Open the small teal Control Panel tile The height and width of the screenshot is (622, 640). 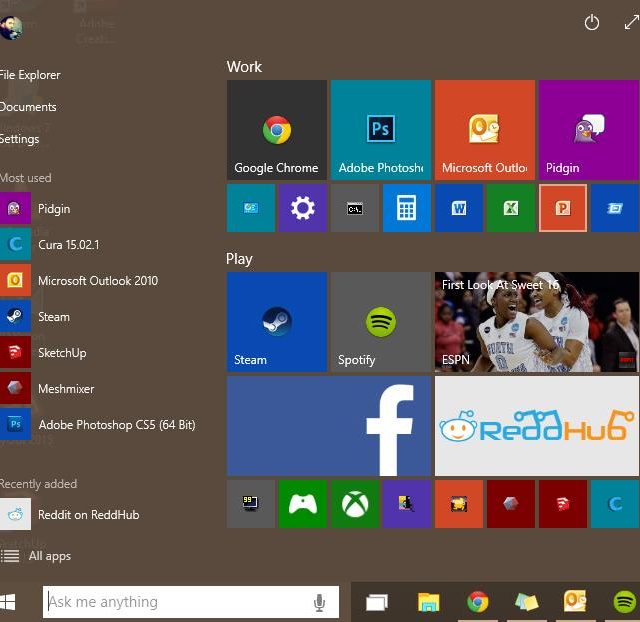click(x=251, y=208)
